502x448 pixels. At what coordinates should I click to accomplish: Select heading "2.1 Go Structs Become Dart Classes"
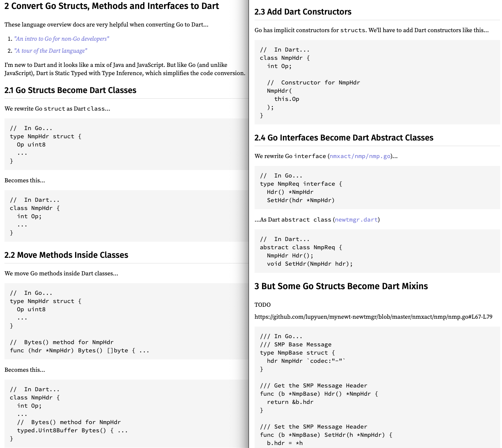pos(70,90)
